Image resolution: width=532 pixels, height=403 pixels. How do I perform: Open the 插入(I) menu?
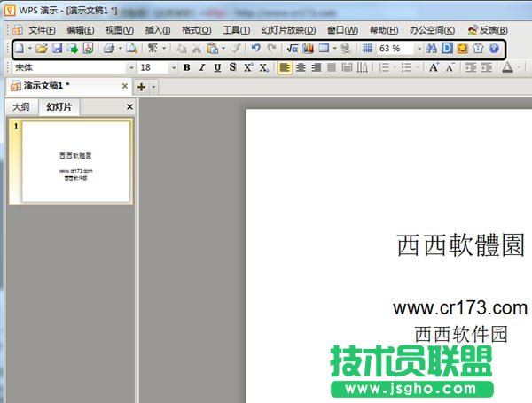tap(158, 30)
